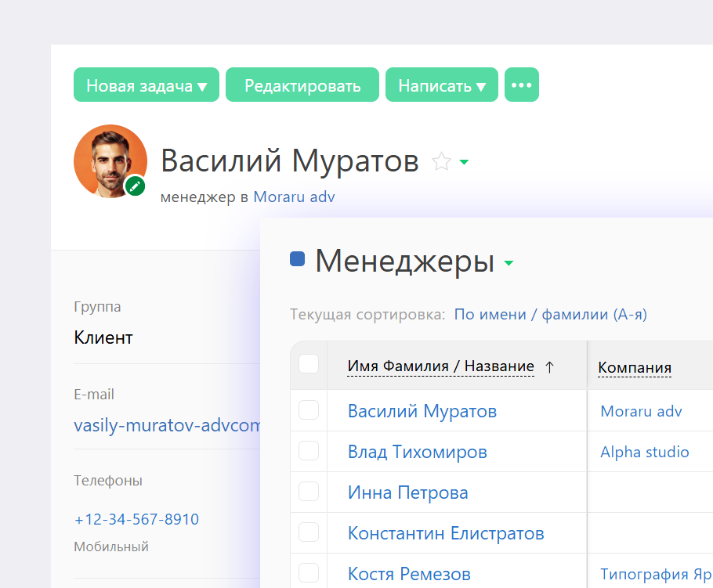This screenshot has height=588, width=713.
Task: Sort by Имя Фамилия / Название column
Action: [x=440, y=366]
